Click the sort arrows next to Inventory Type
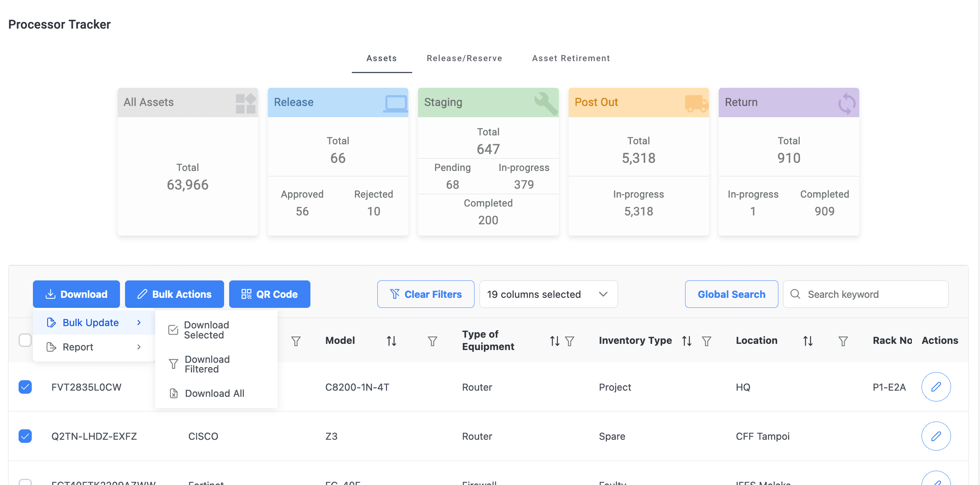The height and width of the screenshot is (485, 980). 687,341
